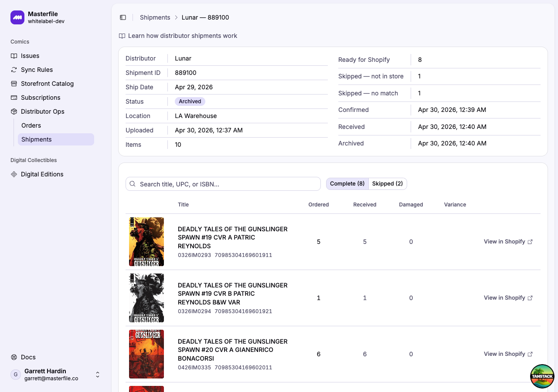Click code 0426IM0335

point(194,368)
